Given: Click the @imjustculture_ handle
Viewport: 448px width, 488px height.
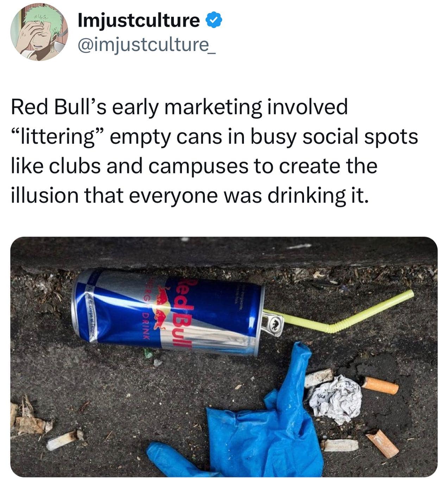Looking at the screenshot, I should click(x=146, y=45).
